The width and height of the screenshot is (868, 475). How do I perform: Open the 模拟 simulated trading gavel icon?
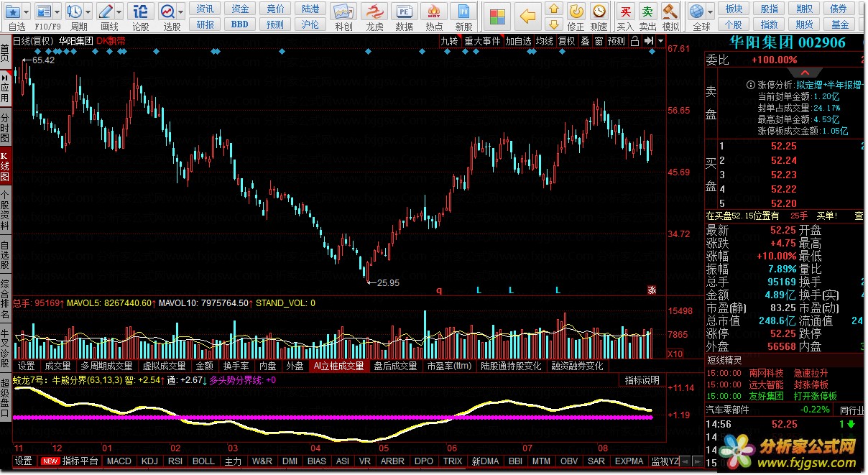[x=670, y=11]
